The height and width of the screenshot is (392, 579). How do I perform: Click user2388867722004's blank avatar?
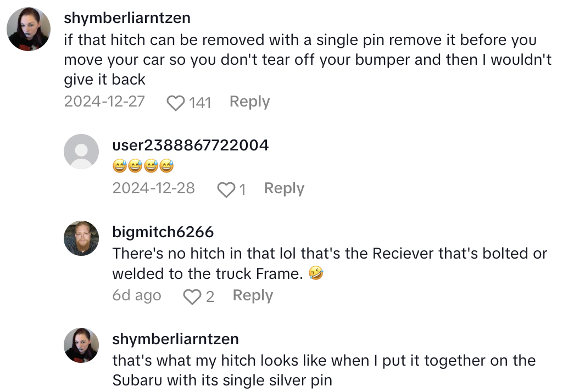(x=81, y=152)
